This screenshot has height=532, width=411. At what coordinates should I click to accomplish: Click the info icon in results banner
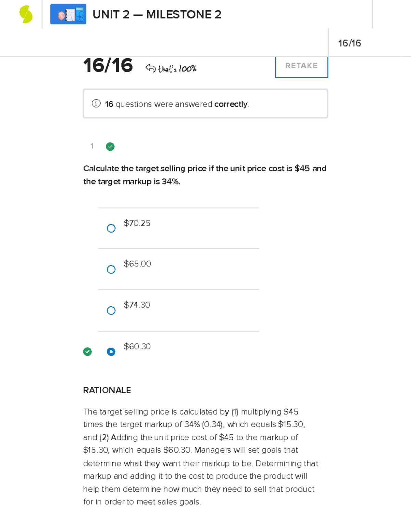(96, 103)
